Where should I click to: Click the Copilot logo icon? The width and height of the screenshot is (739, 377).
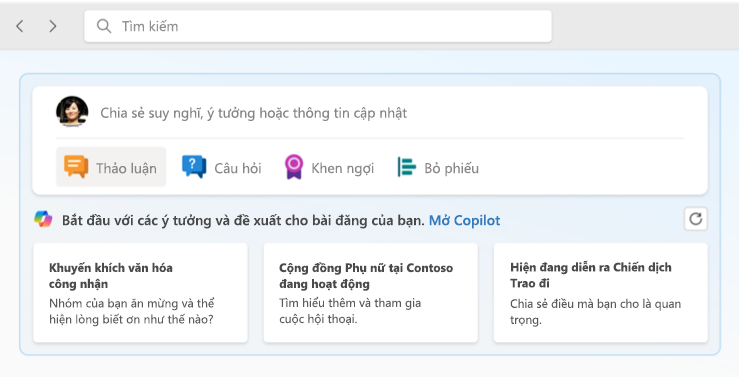(43, 220)
